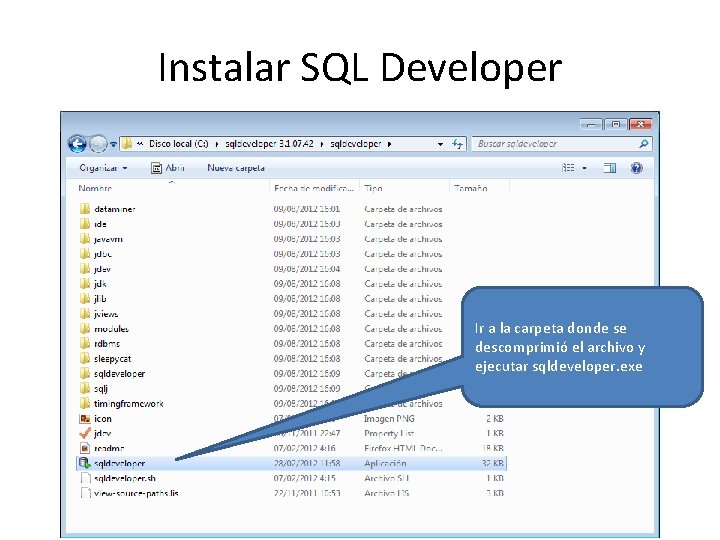Open the Organizar menu

(x=103, y=168)
